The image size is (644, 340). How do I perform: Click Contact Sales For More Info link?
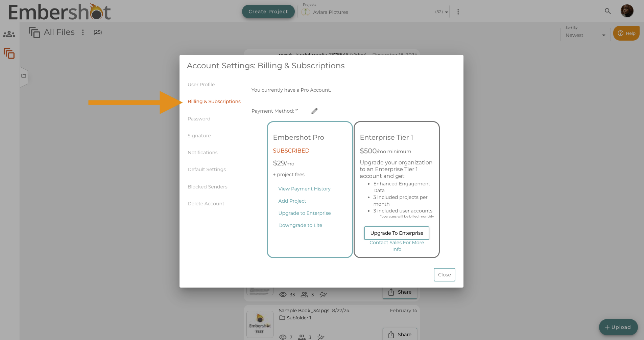click(397, 246)
